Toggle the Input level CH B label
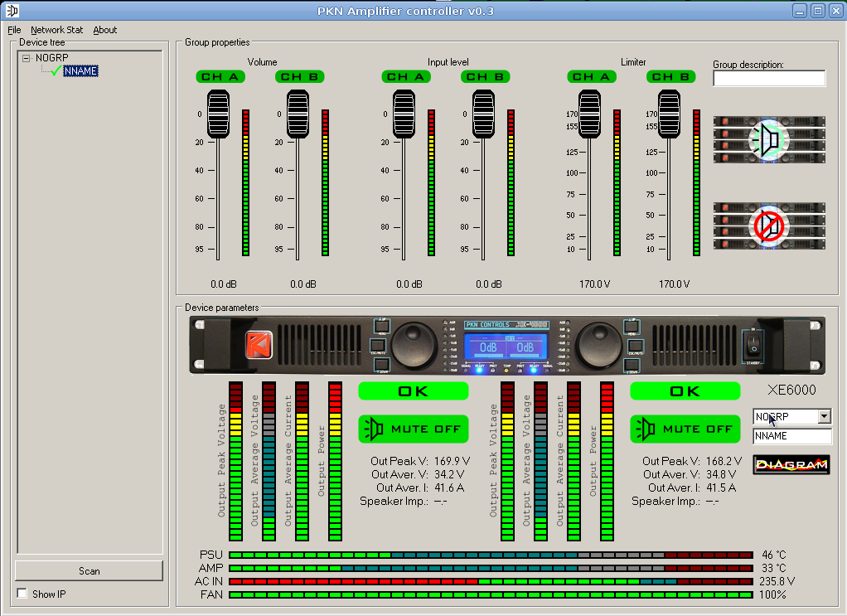 [x=486, y=77]
